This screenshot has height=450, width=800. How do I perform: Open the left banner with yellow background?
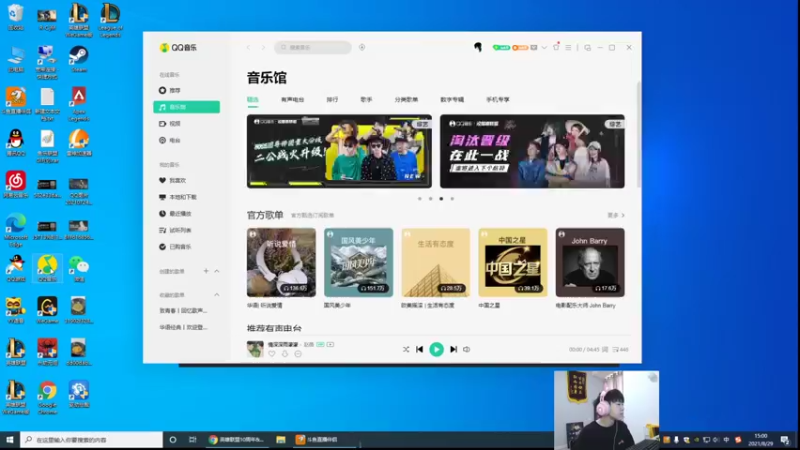(x=339, y=151)
